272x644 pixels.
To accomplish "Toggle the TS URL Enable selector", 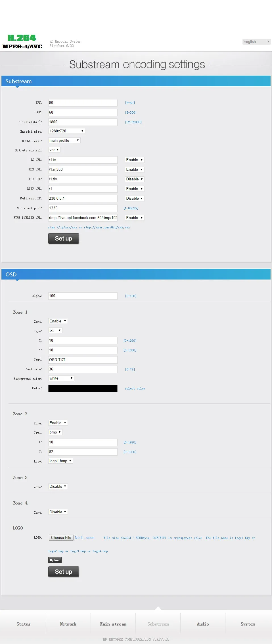I will point(135,160).
